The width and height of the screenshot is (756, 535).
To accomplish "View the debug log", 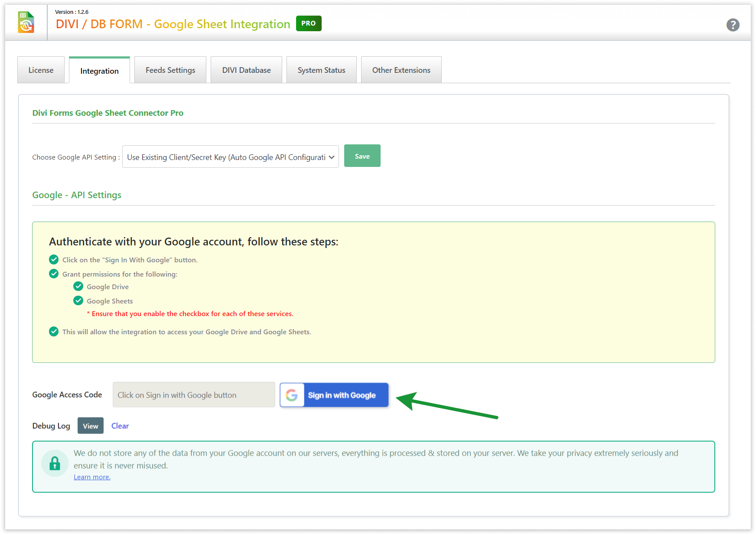I will coord(91,426).
